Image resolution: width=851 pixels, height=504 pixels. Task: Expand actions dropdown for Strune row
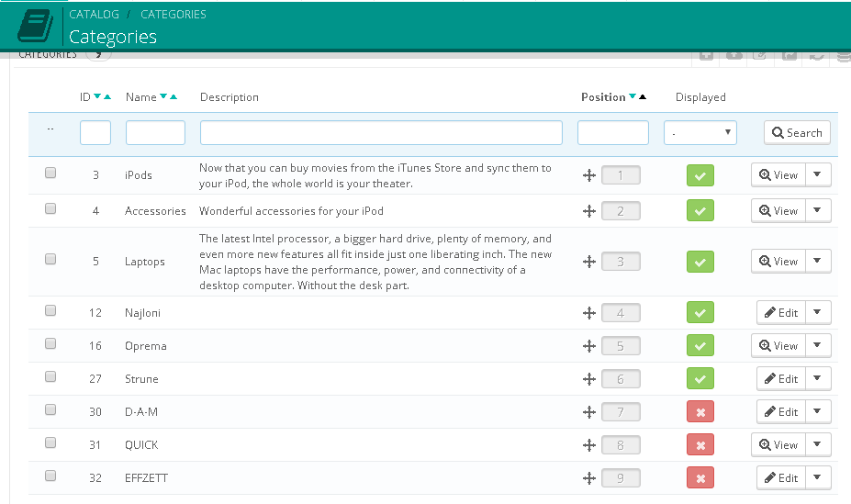[818, 378]
